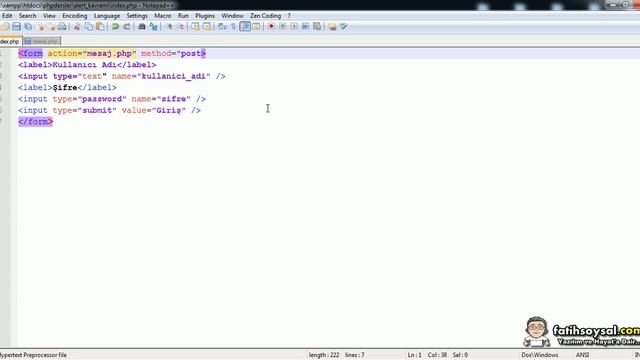Open the User Defined Language icon
This screenshot has width=640, height=360.
pos(256,27)
